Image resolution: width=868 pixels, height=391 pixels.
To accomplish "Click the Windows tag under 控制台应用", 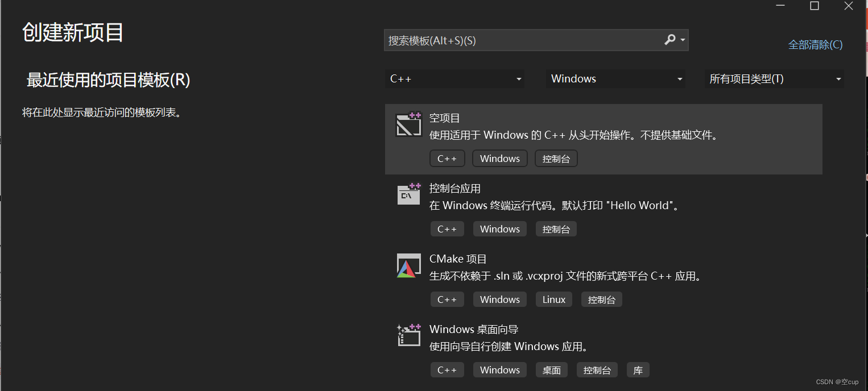I will [500, 229].
